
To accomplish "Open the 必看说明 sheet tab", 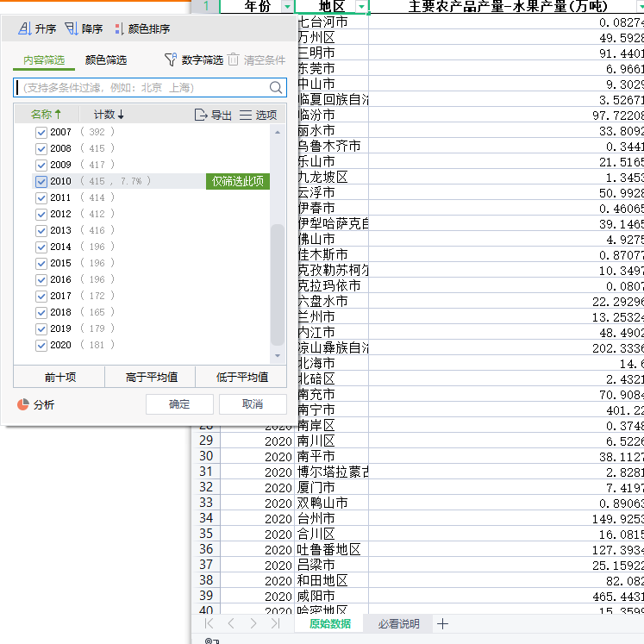I will (x=399, y=624).
